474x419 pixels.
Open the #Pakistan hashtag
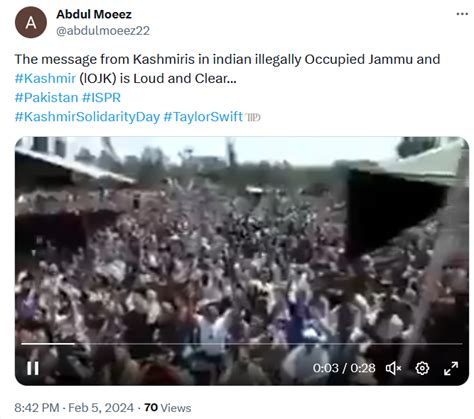46,98
